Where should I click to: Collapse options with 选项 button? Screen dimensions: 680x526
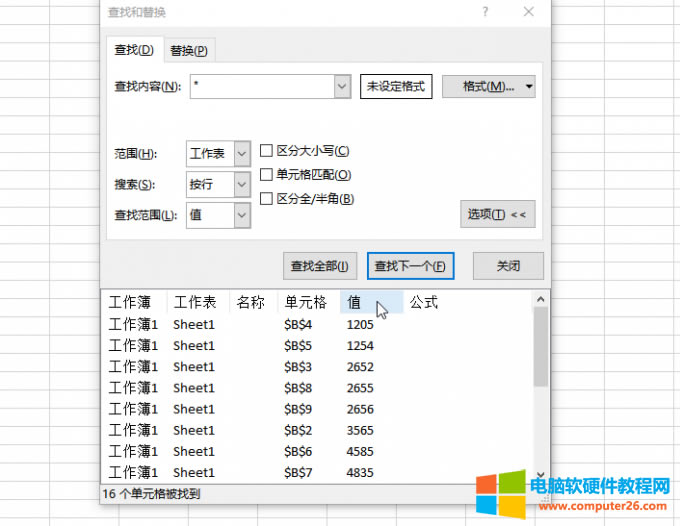click(500, 214)
